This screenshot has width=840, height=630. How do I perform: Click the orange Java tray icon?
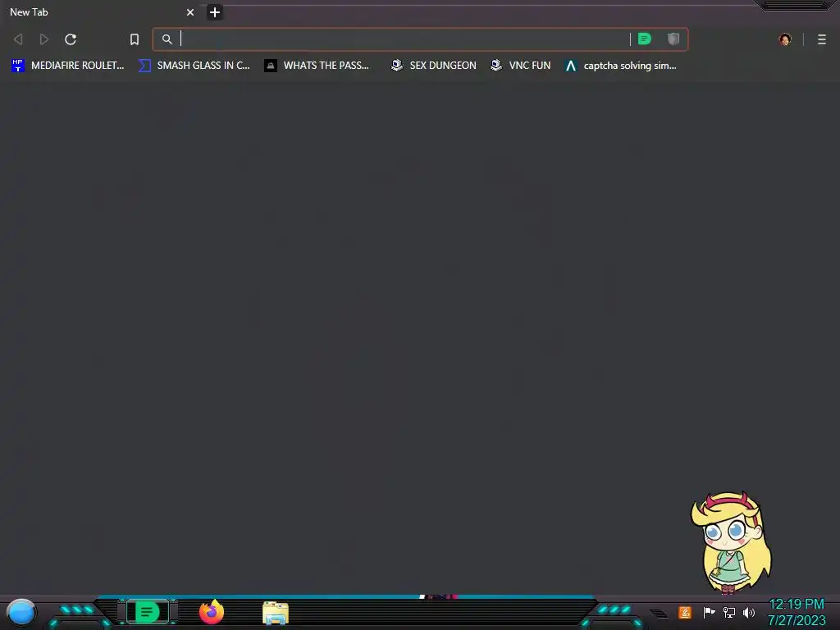[x=685, y=612]
